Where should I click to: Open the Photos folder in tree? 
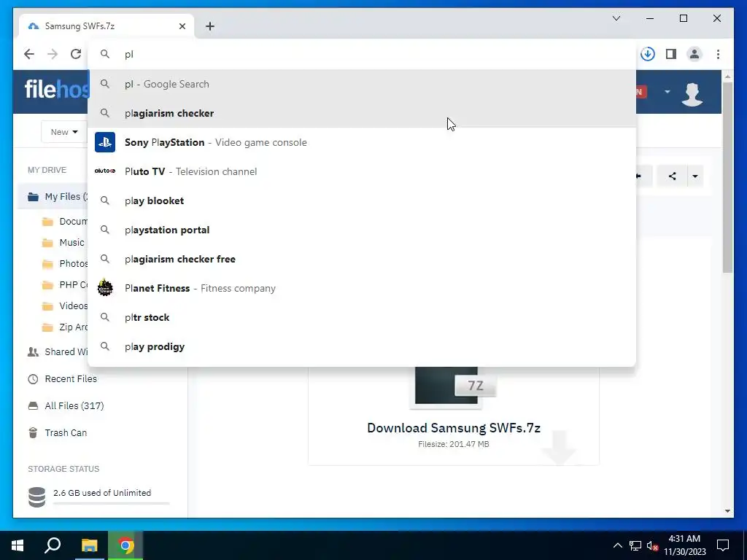coord(64,263)
